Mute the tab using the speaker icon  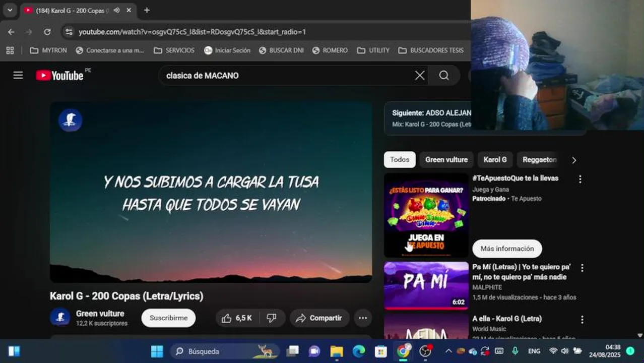[116, 10]
